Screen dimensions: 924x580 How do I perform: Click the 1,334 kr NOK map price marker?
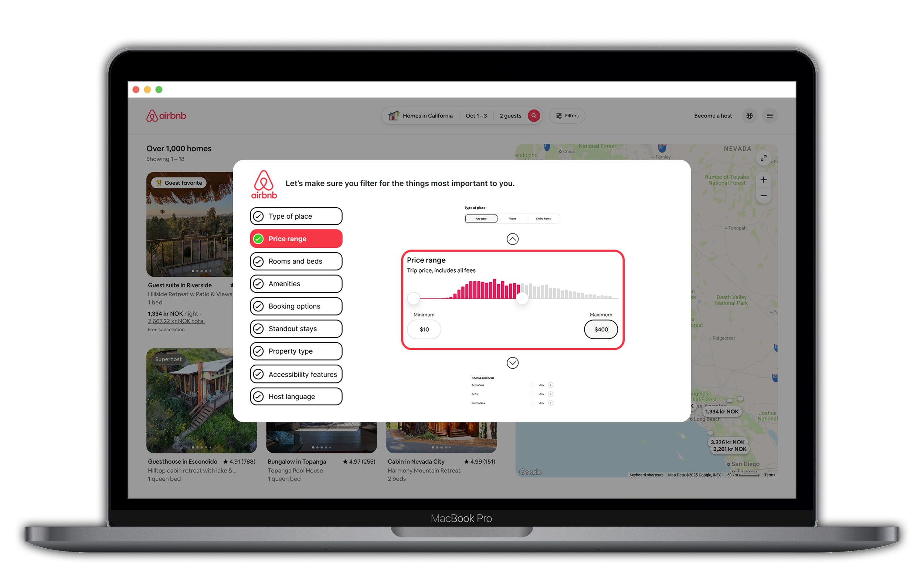tap(721, 411)
